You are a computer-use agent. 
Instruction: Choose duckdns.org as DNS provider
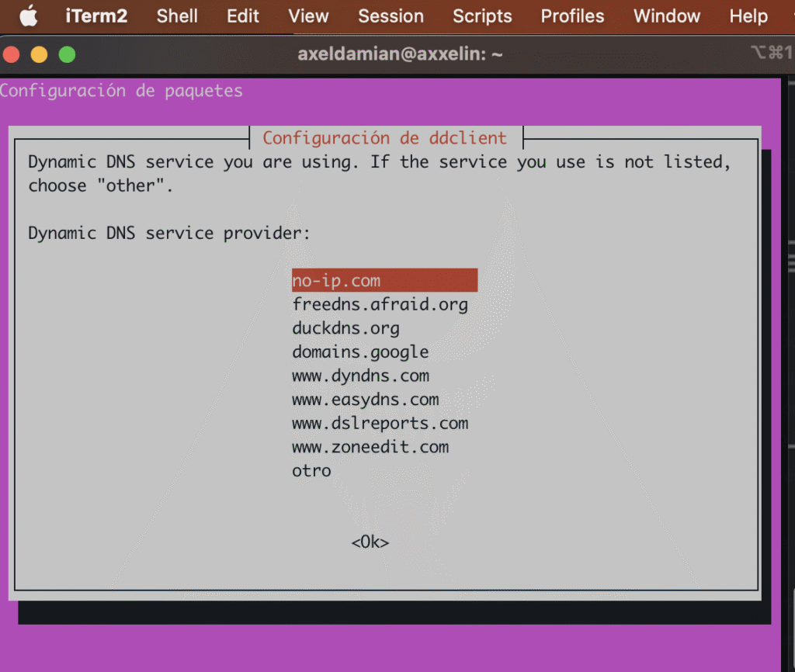click(345, 328)
